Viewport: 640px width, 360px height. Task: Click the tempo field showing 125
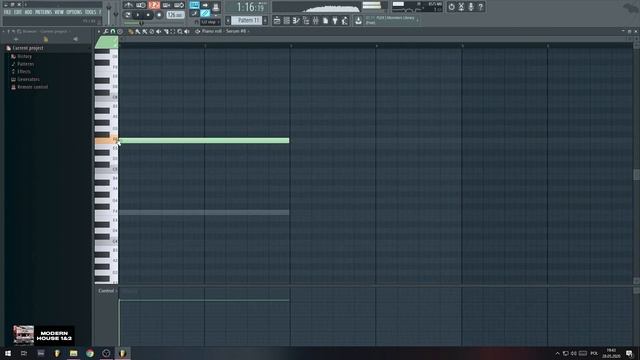(x=176, y=15)
